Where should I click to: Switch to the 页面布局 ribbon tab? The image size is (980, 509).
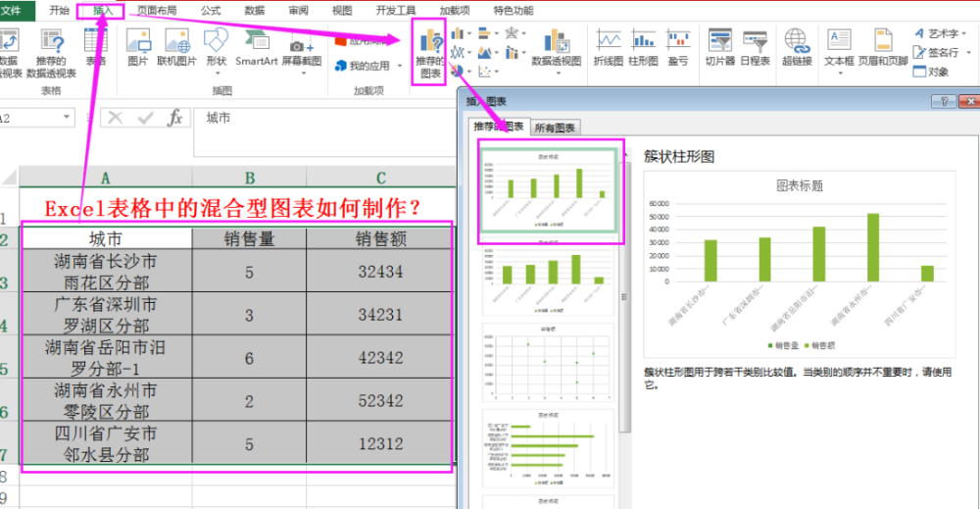156,11
